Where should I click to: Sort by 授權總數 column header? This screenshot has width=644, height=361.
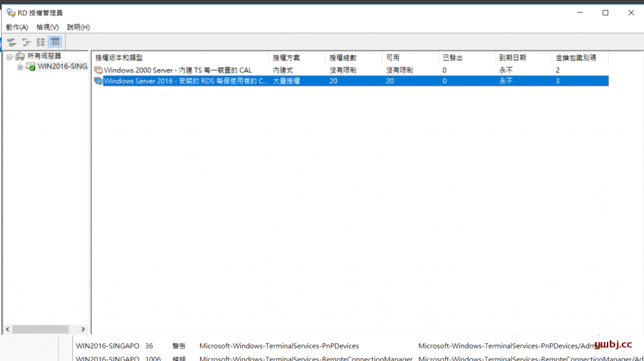click(353, 58)
